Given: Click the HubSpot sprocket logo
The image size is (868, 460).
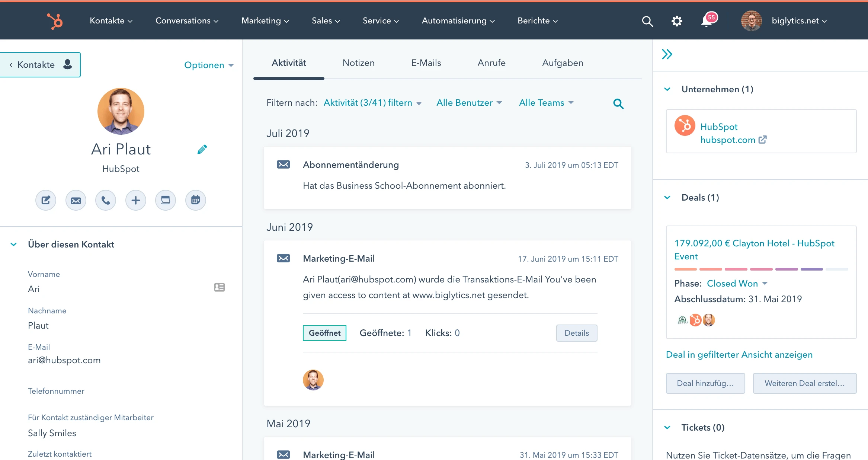Looking at the screenshot, I should (x=55, y=21).
